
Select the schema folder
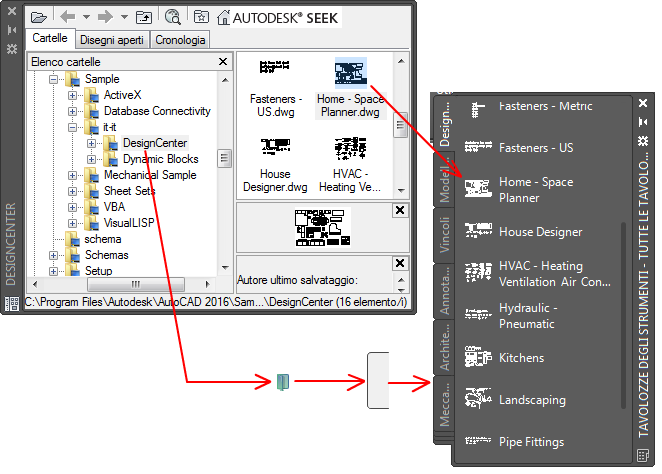[103, 239]
